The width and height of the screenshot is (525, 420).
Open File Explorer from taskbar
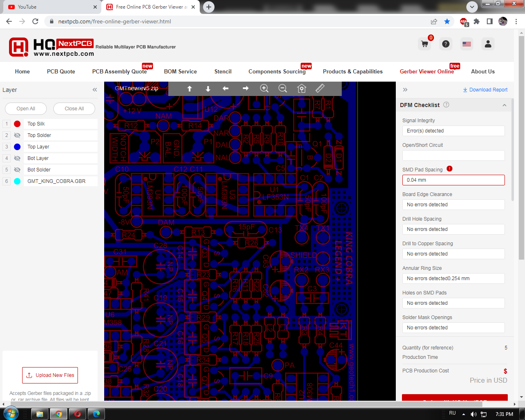[x=40, y=414]
